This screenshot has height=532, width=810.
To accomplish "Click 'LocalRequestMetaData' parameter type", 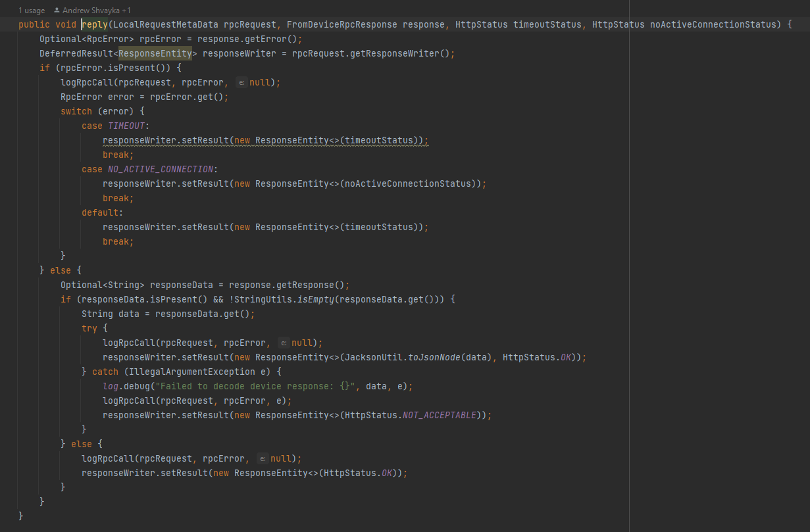I will tap(166, 24).
